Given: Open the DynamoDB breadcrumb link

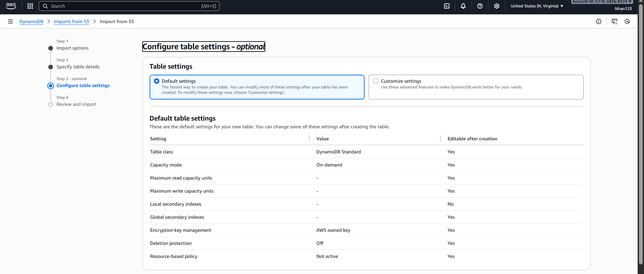Looking at the screenshot, I should click(x=31, y=21).
